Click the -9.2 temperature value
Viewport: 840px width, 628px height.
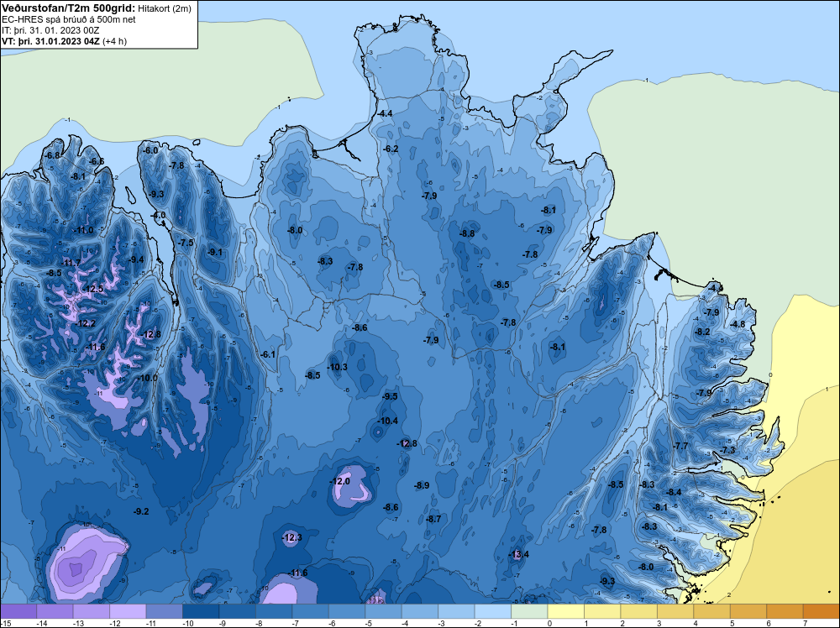141,512
